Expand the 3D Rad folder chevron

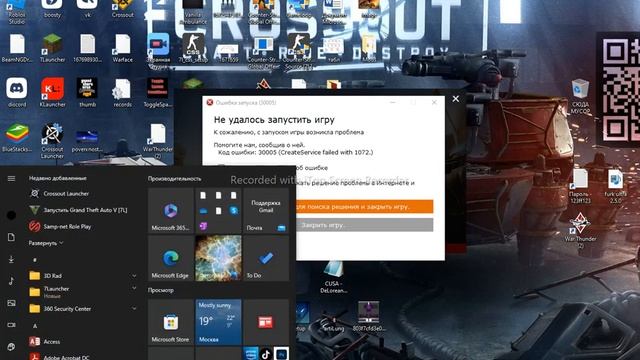[x=134, y=276]
